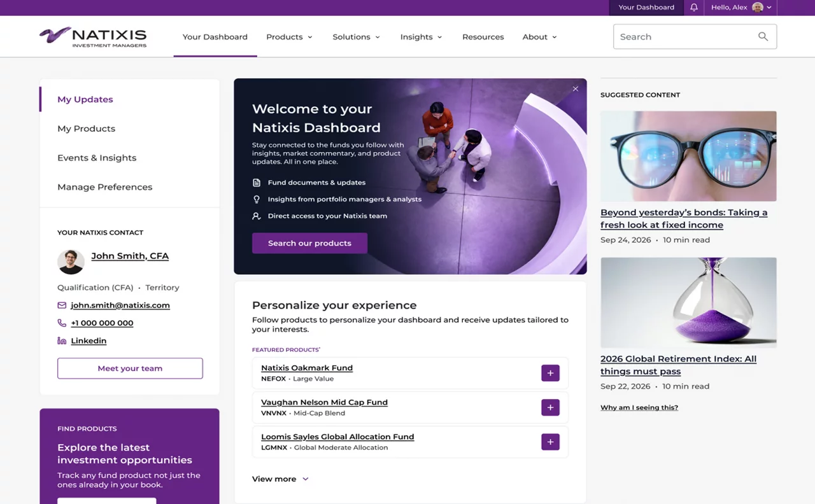Close the welcome banner
This screenshot has height=504, width=815.
coord(576,89)
